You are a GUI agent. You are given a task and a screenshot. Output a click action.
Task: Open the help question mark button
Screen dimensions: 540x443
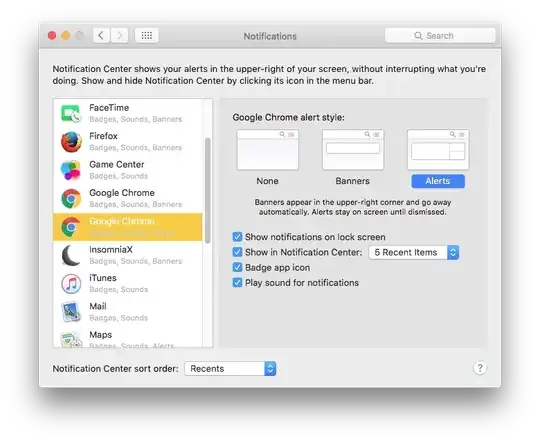(480, 368)
